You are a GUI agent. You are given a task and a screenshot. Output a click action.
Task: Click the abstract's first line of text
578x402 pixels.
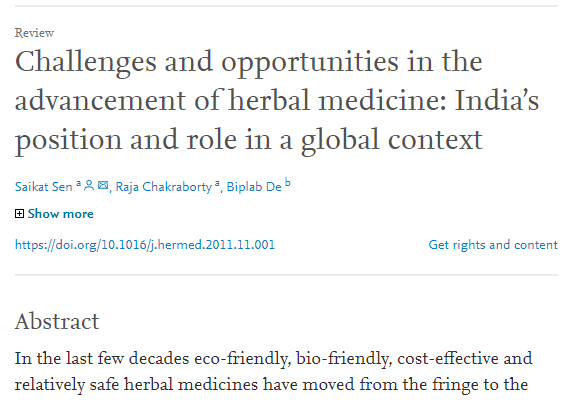coord(274,359)
